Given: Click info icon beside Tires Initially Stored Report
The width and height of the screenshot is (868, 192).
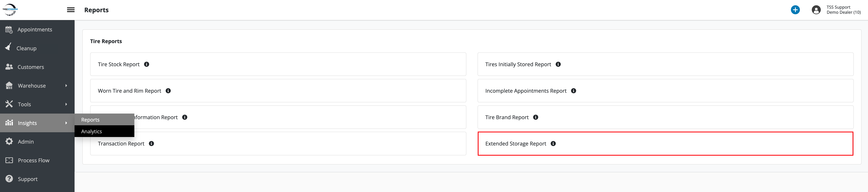Looking at the screenshot, I should (558, 64).
